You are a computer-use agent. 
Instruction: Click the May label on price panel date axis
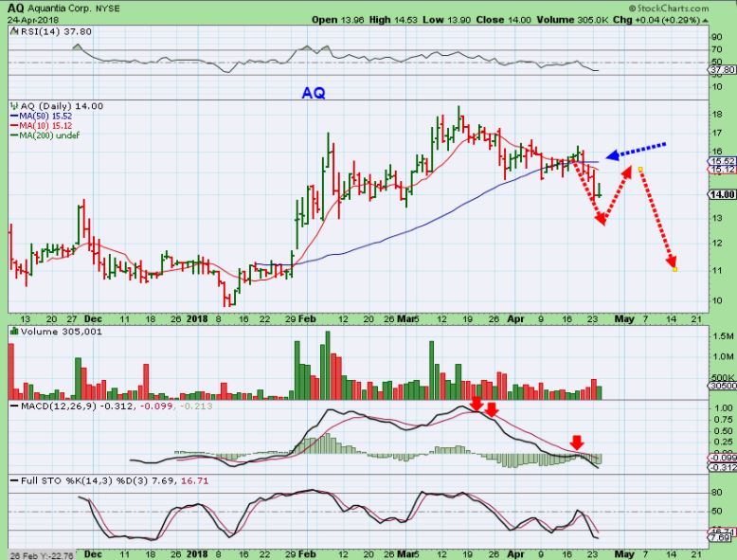point(624,318)
